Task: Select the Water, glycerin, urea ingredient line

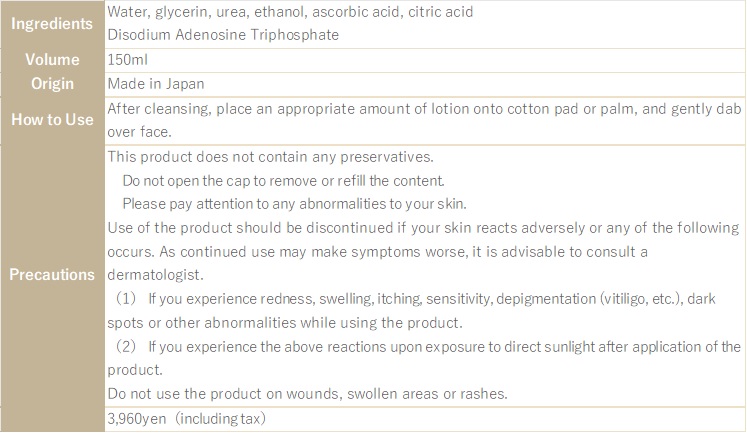Action: pos(290,12)
